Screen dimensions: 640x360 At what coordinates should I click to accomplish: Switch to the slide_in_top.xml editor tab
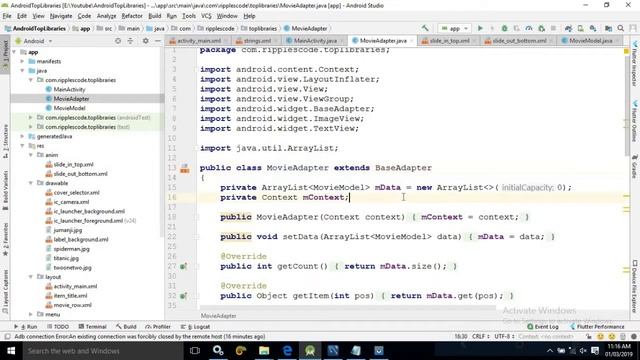click(449, 41)
